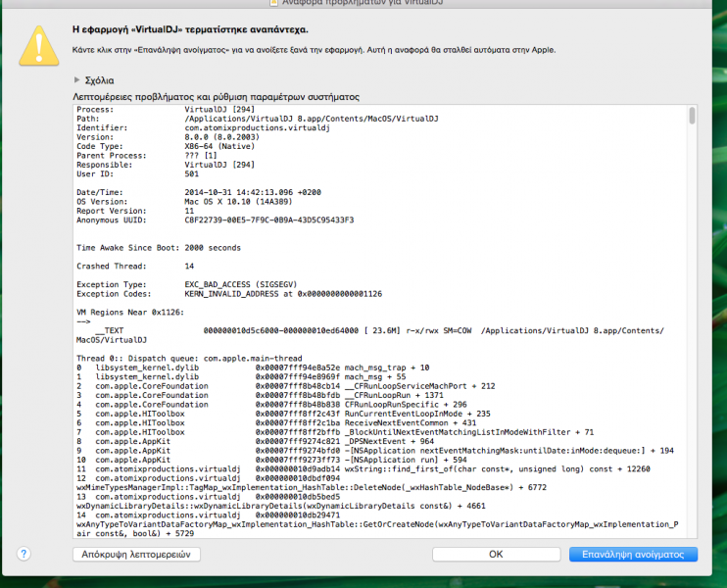Click stack frame 'ReceiveNextEventCommon + 431'
The image size is (727, 588).
(411, 423)
